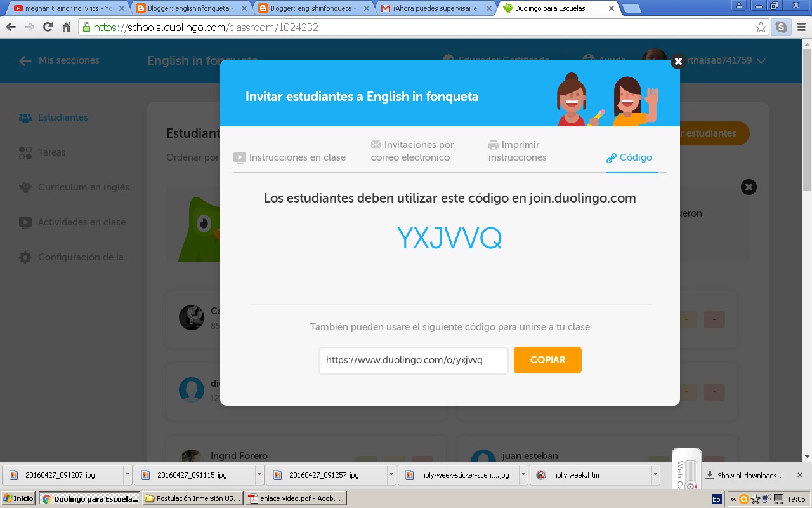Click the juan esteban student name

point(530,456)
